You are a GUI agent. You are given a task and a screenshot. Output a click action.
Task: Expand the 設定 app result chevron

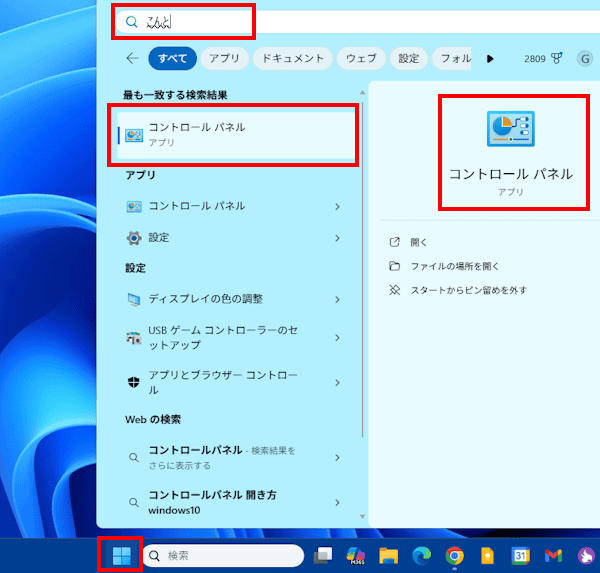[337, 238]
